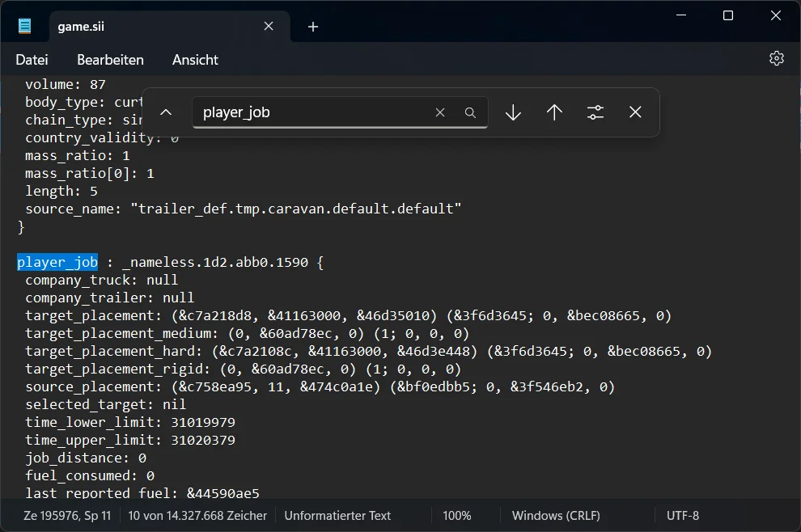Click the source_name trailer_def line
Image resolution: width=801 pixels, height=532 pixels.
[244, 209]
